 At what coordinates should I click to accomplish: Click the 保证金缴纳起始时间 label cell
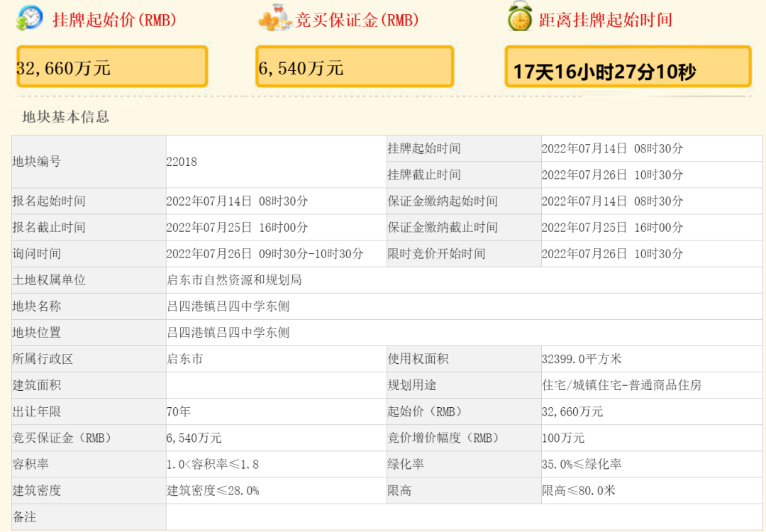[x=464, y=201]
